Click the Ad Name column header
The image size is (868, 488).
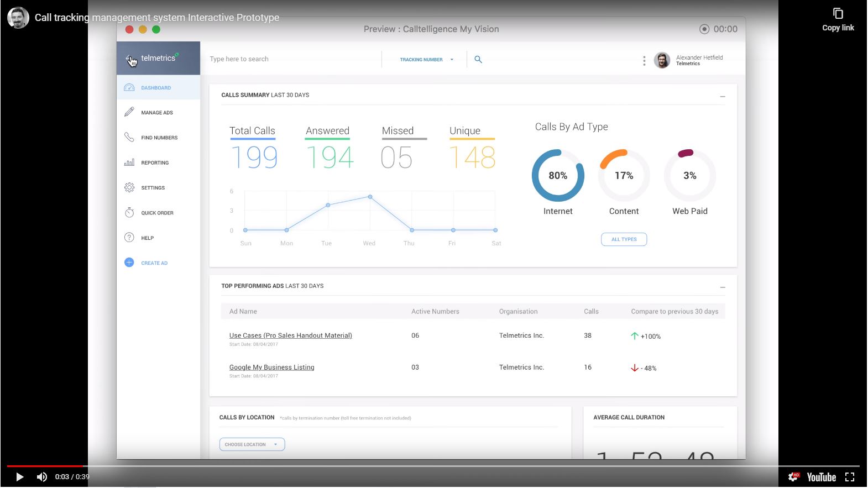[243, 311]
